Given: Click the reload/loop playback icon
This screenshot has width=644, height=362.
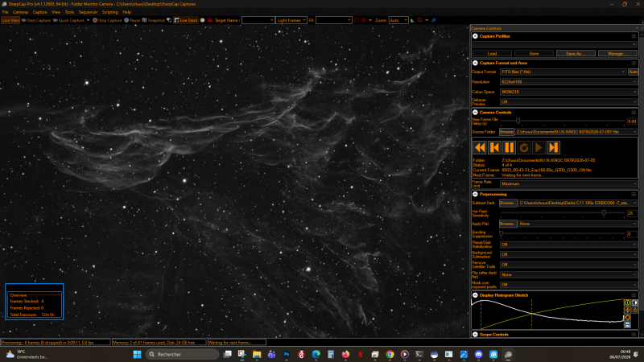Looking at the screenshot, I should pos(524,147).
